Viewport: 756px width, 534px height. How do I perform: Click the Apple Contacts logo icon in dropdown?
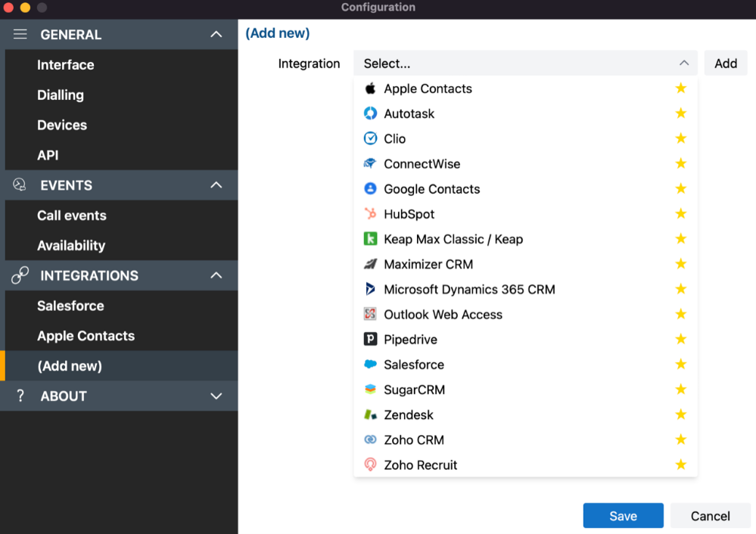pyautogui.click(x=370, y=88)
